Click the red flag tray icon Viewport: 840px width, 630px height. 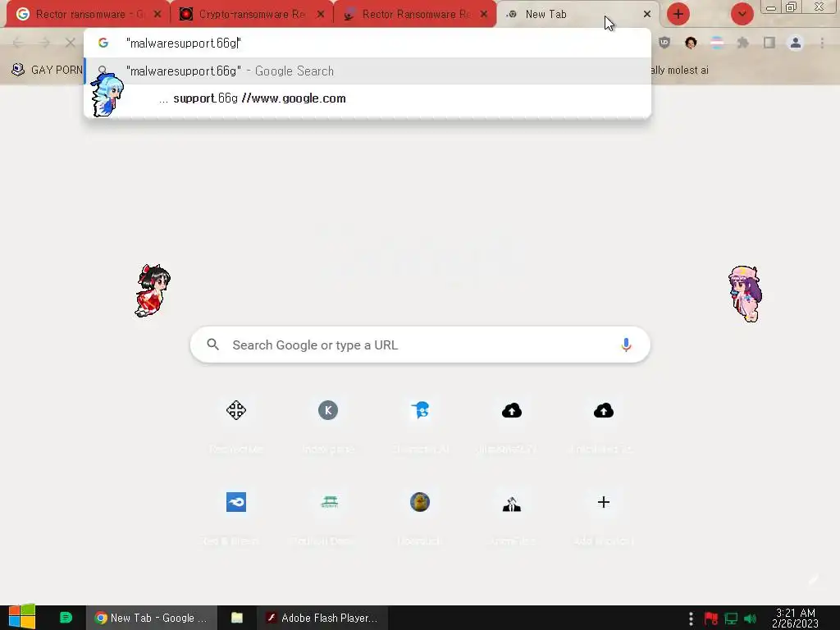pyautogui.click(x=711, y=619)
